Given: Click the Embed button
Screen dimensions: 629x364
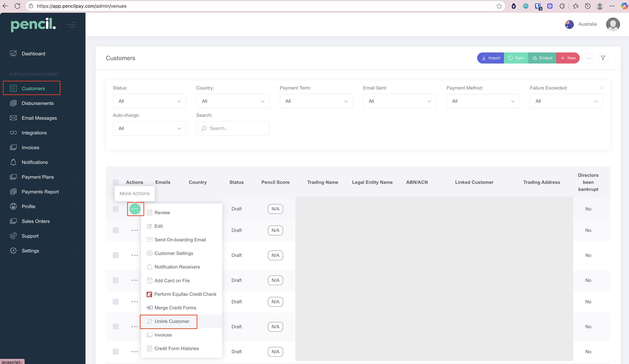Looking at the screenshot, I should coord(542,58).
